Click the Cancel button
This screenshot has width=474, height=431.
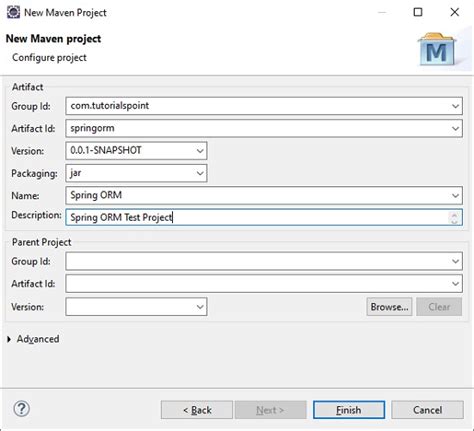click(427, 410)
